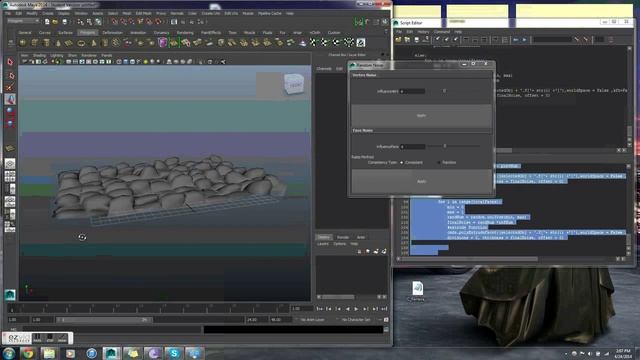Open Chrome from the taskbar
The width and height of the screenshot is (640, 360).
point(28,353)
